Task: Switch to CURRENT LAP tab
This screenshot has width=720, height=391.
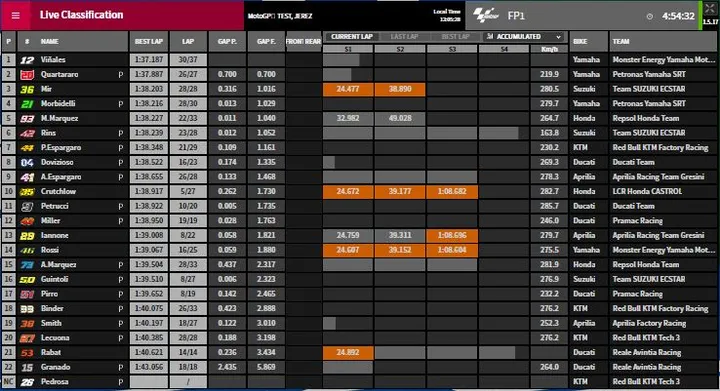Action: (352, 37)
